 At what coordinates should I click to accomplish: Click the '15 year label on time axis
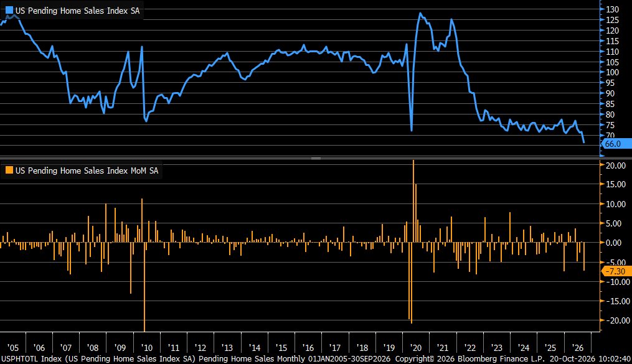[281, 347]
